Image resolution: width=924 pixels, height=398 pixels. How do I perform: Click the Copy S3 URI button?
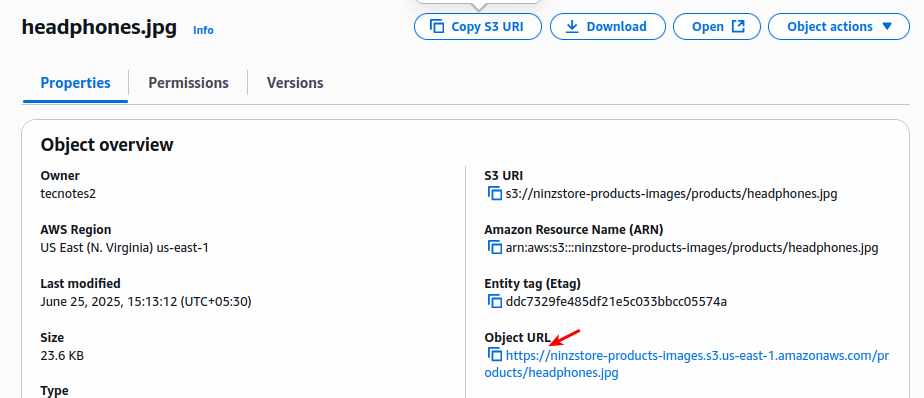(x=477, y=27)
